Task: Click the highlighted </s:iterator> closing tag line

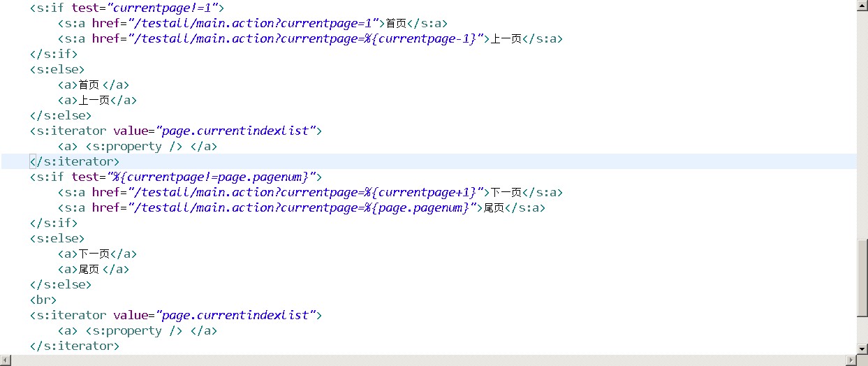Action: (75, 161)
